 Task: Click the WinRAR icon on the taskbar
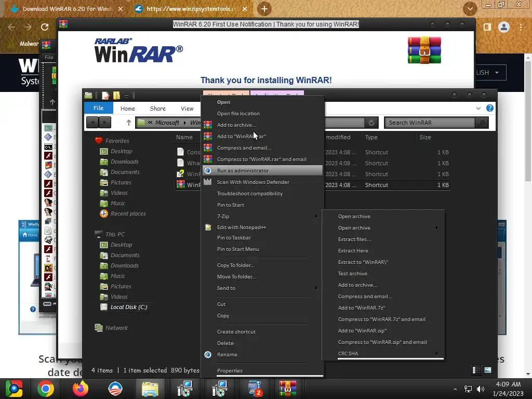click(287, 389)
